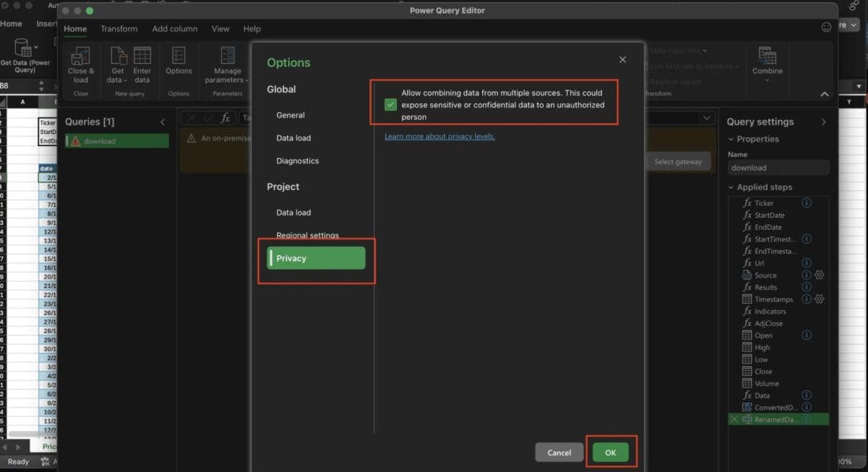
Task: Select the Indicators applied step
Action: point(770,311)
